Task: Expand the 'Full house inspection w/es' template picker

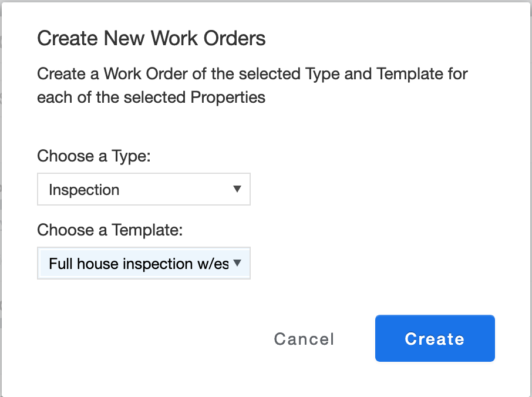Action: coord(143,263)
